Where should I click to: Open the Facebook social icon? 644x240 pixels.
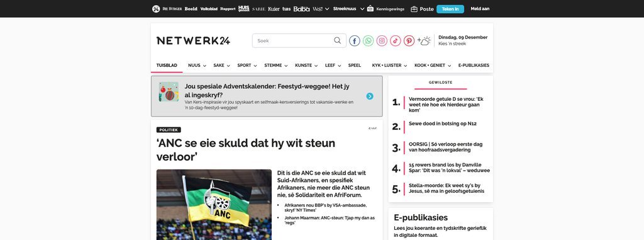(355, 41)
